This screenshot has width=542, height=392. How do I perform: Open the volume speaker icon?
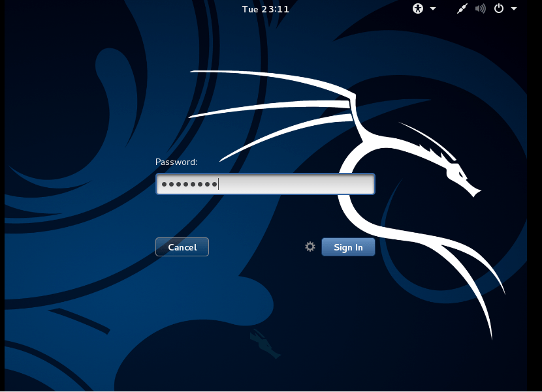click(481, 8)
